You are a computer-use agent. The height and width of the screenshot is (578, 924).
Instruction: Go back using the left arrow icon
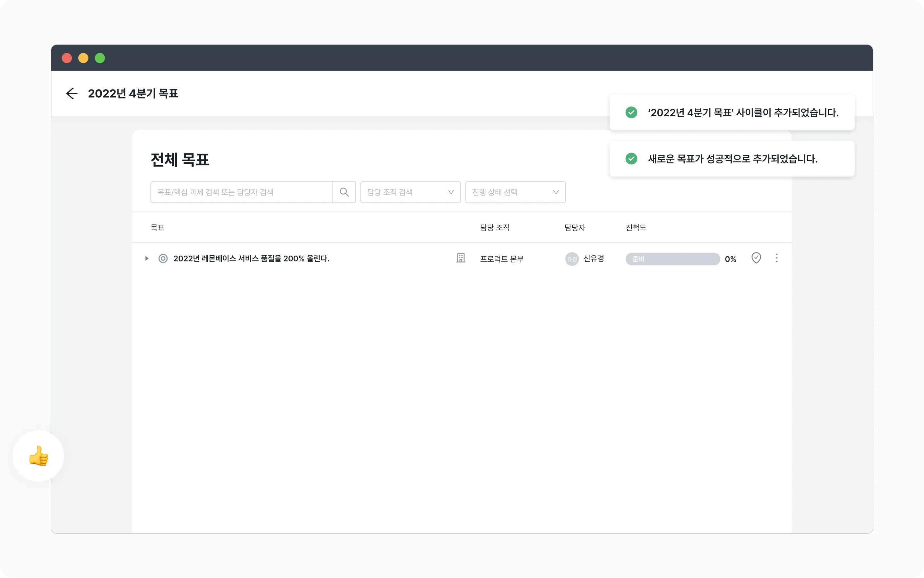tap(72, 93)
